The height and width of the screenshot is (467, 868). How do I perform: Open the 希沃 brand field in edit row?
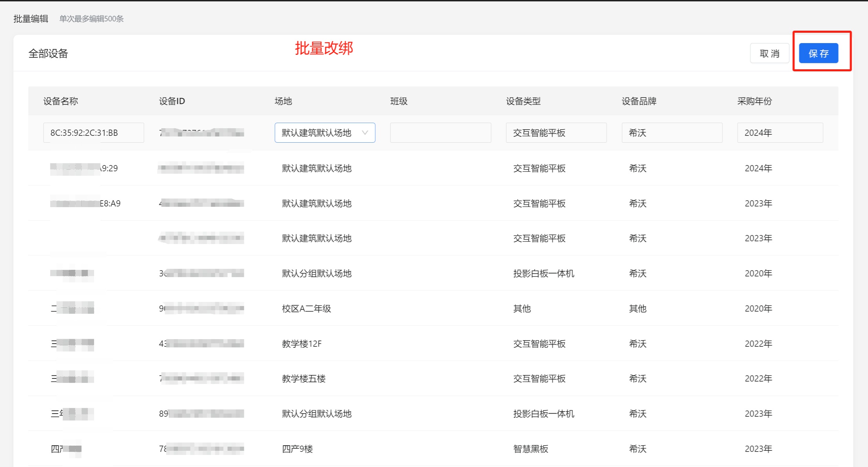tap(671, 133)
